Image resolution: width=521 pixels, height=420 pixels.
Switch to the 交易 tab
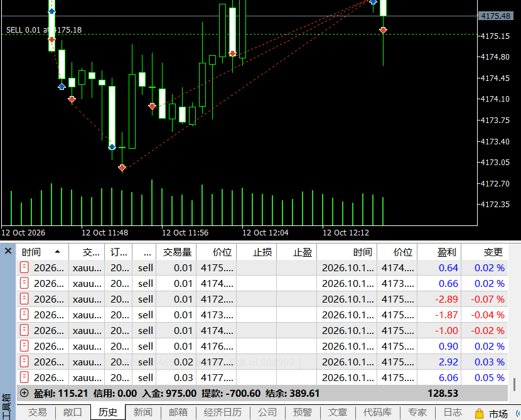click(37, 412)
